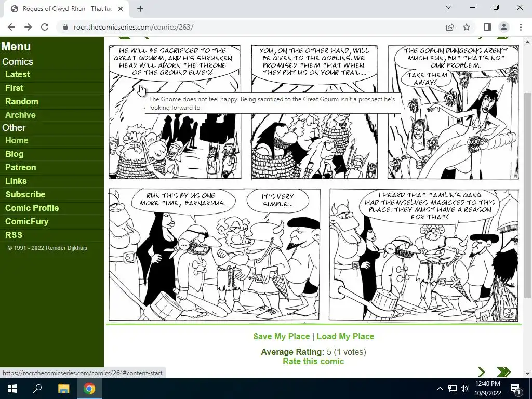Jump to last comic double arrow
532x399 pixels.
click(x=503, y=372)
